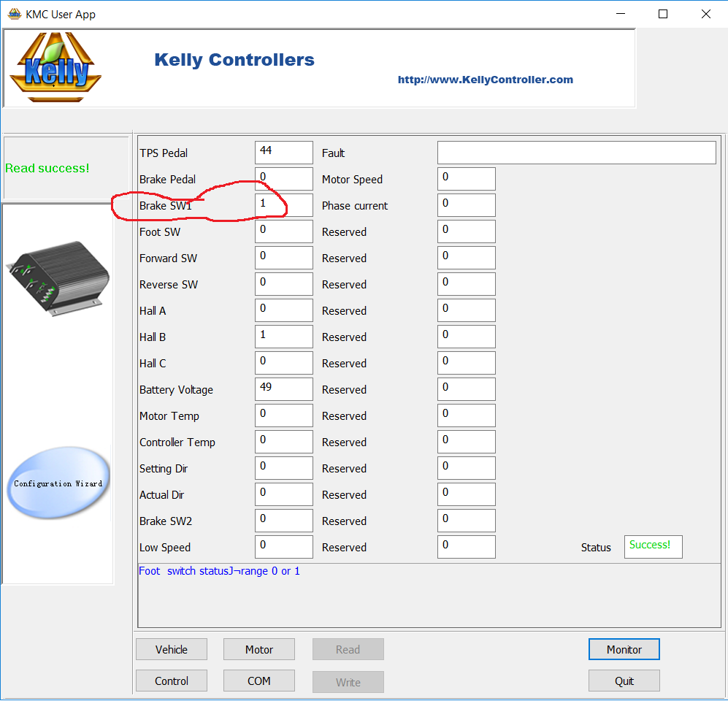This screenshot has height=701, width=728.
Task: Click the 'Low Speed' label
Action: tap(165, 548)
